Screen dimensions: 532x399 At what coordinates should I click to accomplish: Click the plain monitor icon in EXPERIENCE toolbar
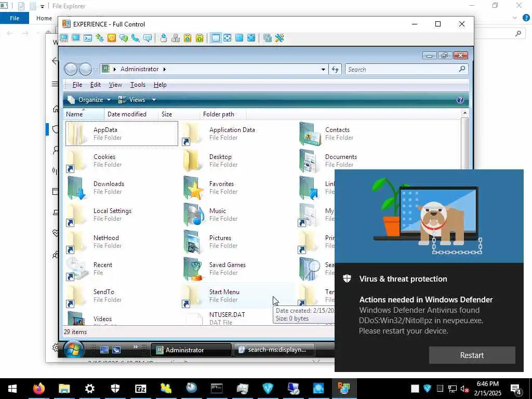[76, 38]
